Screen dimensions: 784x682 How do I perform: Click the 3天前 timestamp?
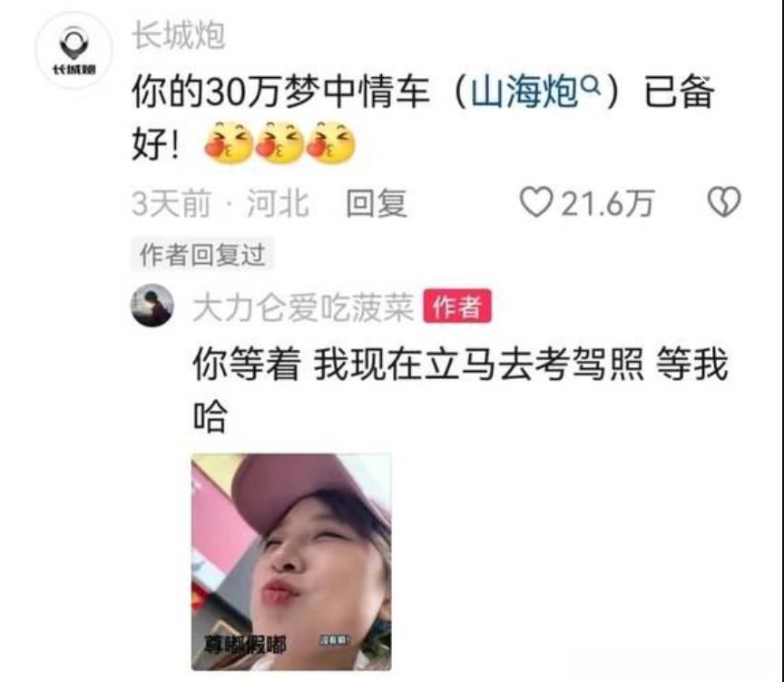point(171,203)
